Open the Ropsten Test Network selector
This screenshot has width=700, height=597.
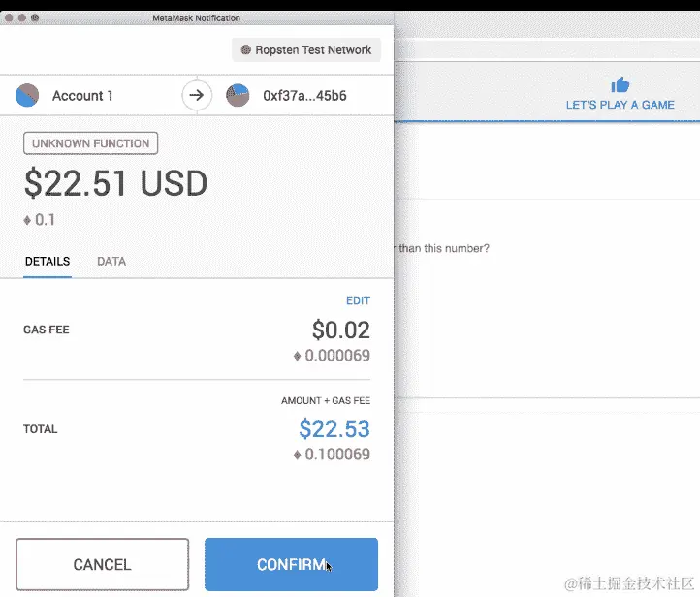pos(306,50)
